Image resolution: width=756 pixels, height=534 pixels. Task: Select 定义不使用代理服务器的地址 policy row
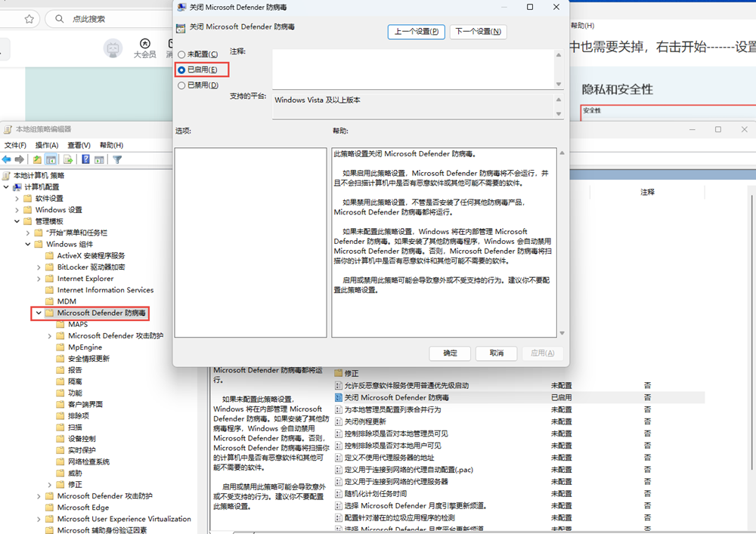click(x=519, y=458)
